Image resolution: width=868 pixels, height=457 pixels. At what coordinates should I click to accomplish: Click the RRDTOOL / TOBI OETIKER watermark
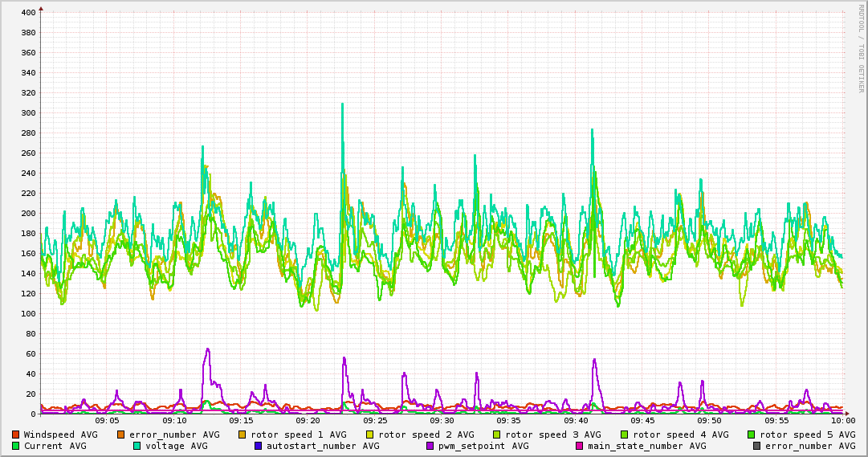(861, 48)
